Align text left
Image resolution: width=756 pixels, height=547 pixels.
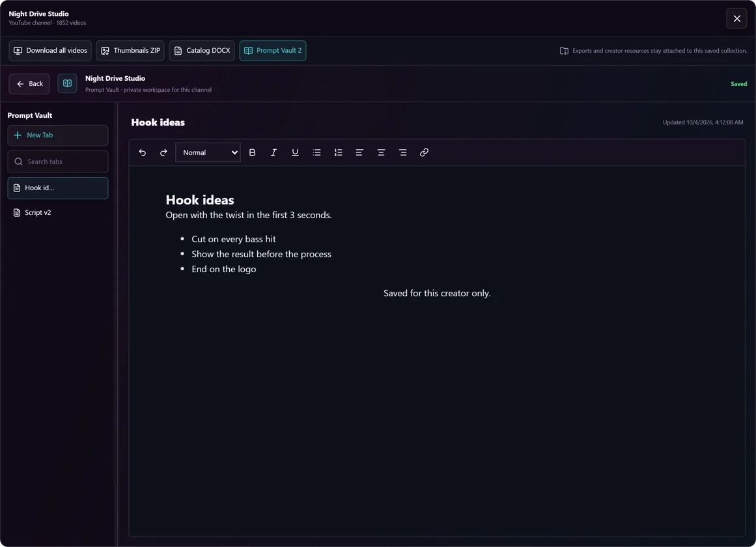click(359, 152)
